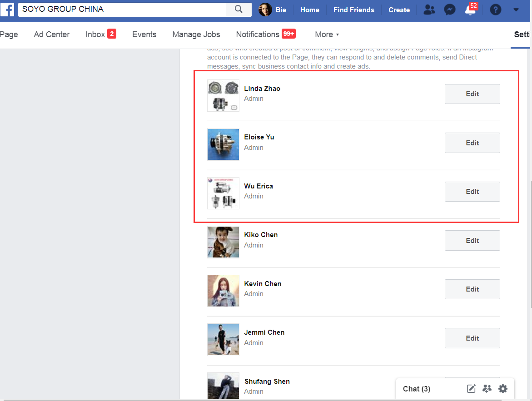The width and height of the screenshot is (532, 401).
Task: Open Eloise Yu's profile thumbnail
Action: pos(223,144)
